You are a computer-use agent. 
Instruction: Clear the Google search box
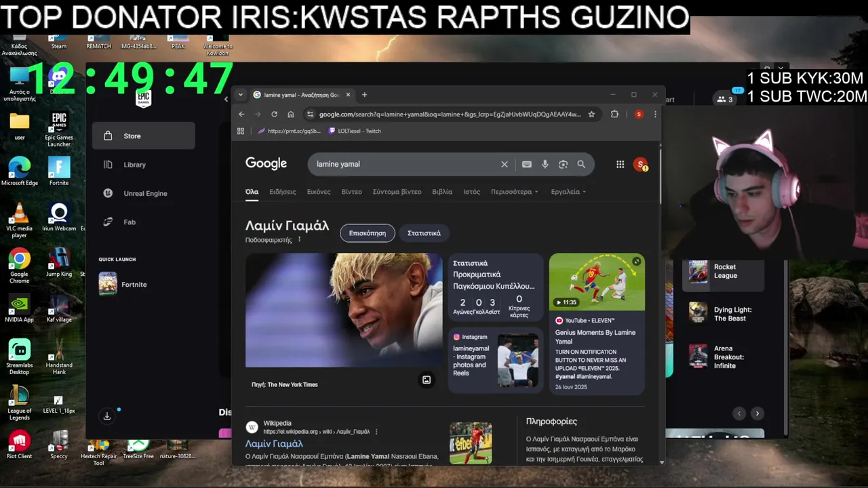[505, 164]
